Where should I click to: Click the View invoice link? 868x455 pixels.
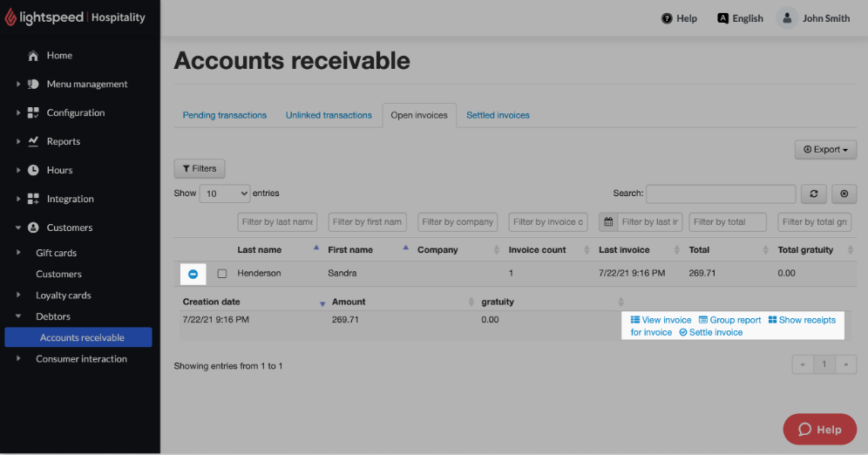661,320
